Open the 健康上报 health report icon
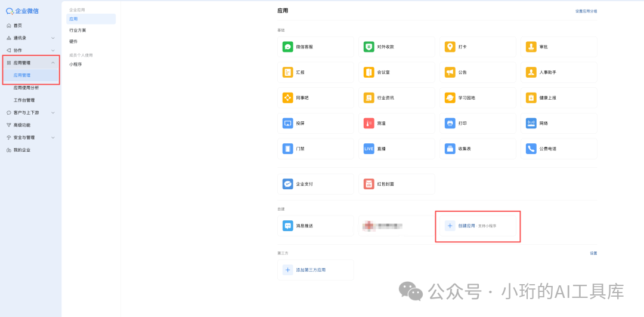Viewport: 644px width, 317px height. pyautogui.click(x=531, y=98)
